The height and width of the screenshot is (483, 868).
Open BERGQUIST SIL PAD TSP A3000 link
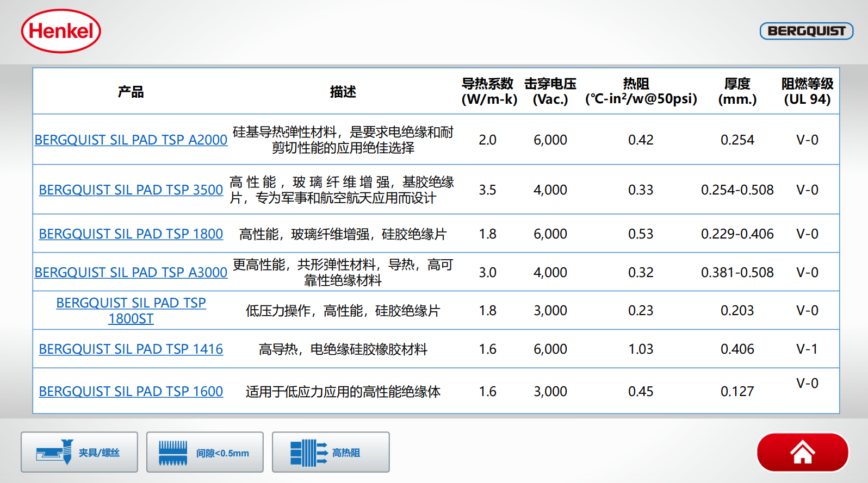click(x=131, y=272)
